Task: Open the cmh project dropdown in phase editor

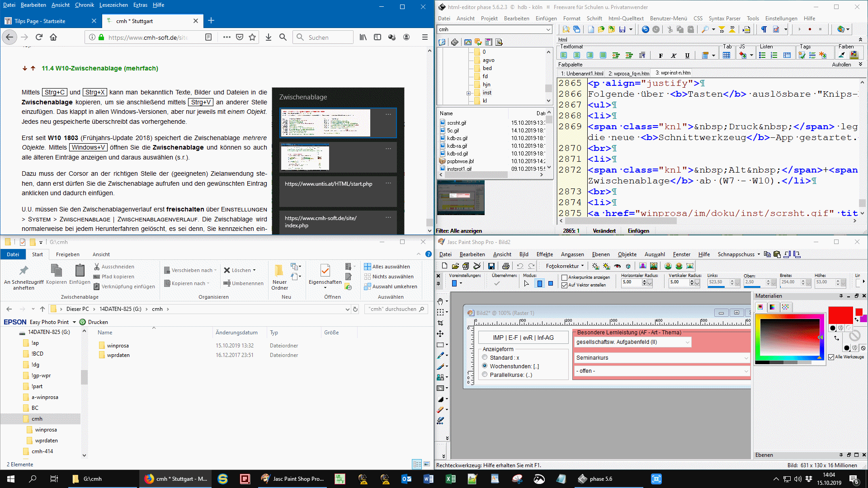Action: click(548, 29)
